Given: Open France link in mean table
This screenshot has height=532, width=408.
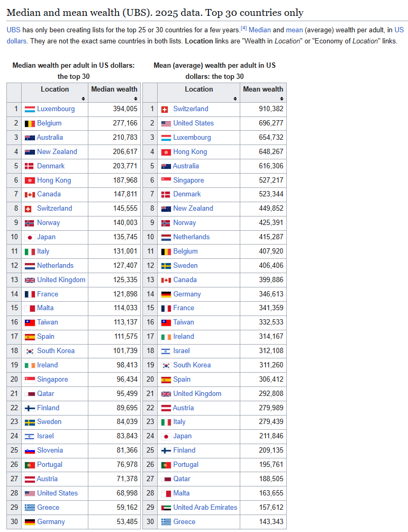Looking at the screenshot, I should [x=184, y=308].
